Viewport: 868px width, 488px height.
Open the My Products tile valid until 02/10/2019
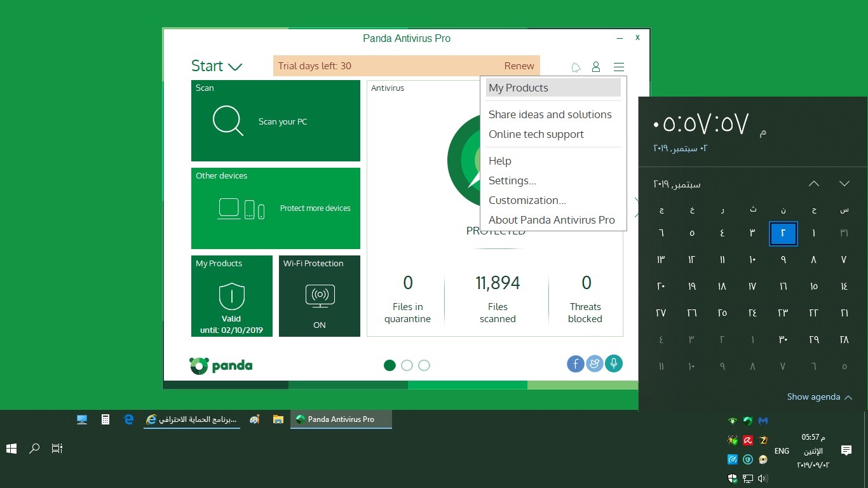(232, 296)
